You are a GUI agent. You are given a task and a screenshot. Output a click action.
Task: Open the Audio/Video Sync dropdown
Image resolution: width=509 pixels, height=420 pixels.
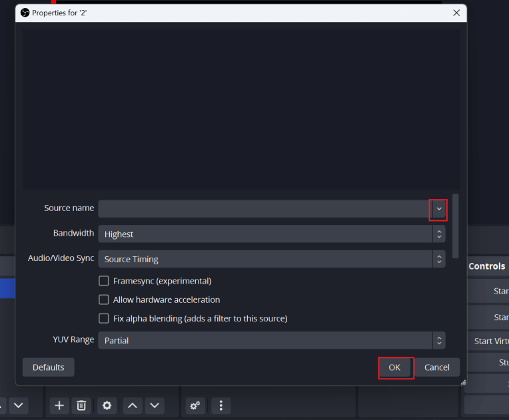pos(272,259)
